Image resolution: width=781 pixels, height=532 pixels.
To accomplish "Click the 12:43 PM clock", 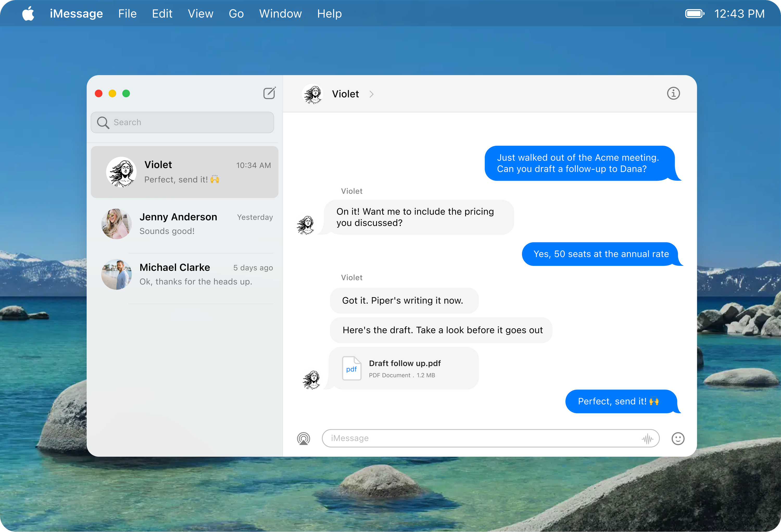I will point(739,14).
